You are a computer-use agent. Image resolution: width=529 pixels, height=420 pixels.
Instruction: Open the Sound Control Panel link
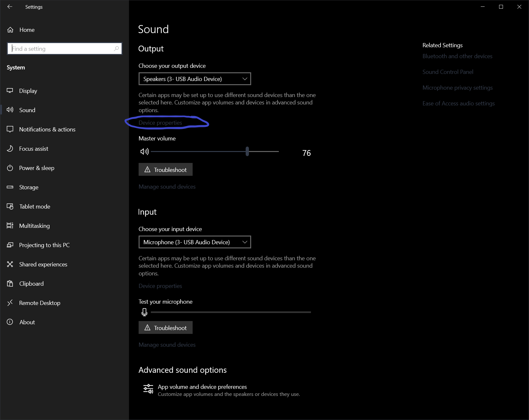tap(448, 72)
